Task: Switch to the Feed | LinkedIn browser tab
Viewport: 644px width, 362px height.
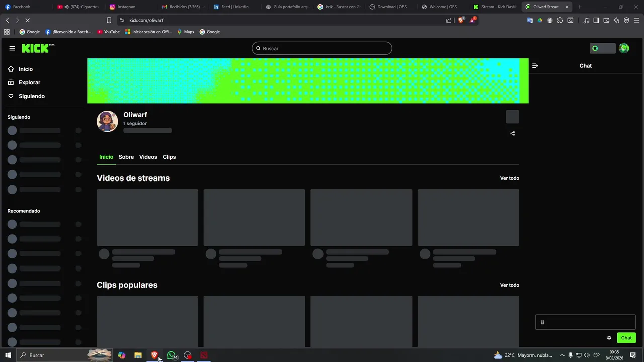Action: [x=235, y=7]
